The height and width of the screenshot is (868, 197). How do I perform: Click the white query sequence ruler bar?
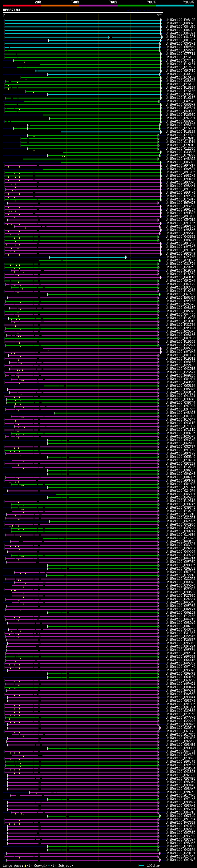tap(83, 12)
